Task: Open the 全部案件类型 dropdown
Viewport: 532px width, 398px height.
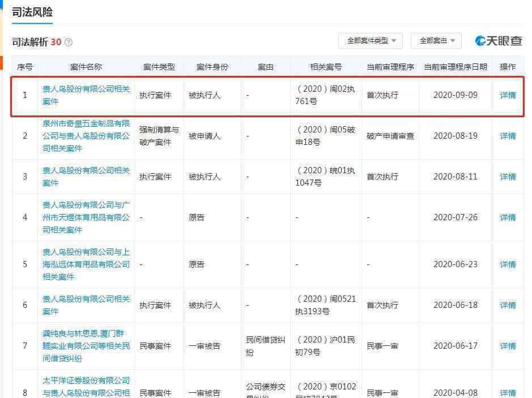Action: 371,41
